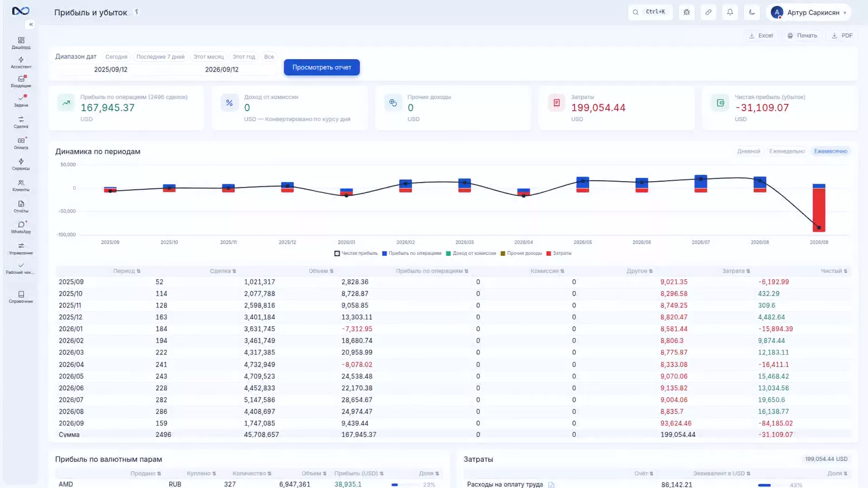
Task: Open the Входящие inbox icon
Action: (x=21, y=81)
